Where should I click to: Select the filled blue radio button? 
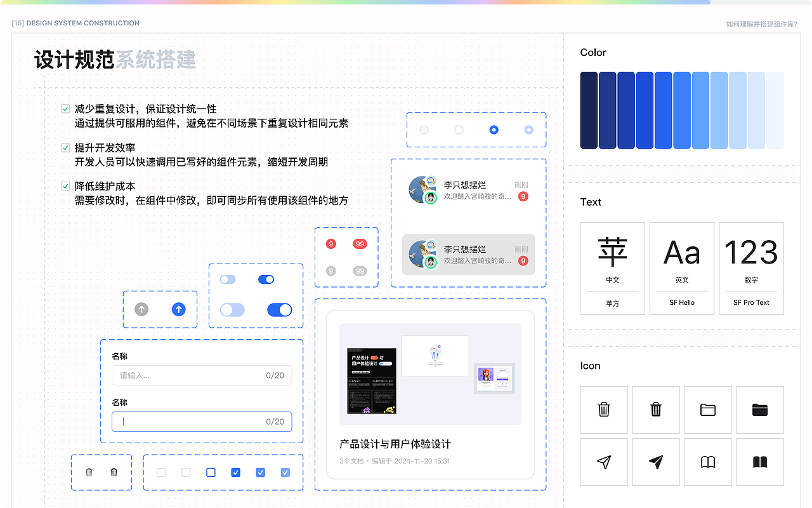[x=494, y=130]
